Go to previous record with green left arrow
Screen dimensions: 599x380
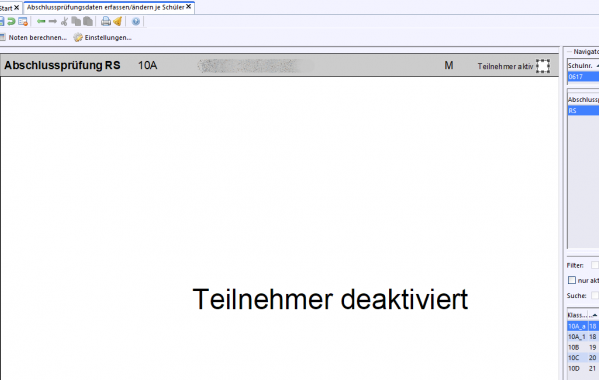click(x=41, y=21)
